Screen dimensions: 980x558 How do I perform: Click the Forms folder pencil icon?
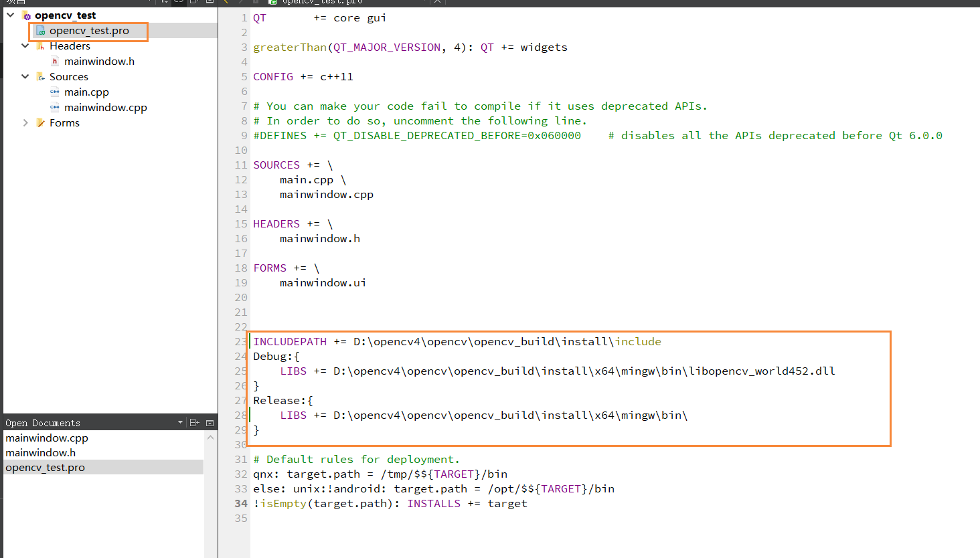pyautogui.click(x=41, y=123)
